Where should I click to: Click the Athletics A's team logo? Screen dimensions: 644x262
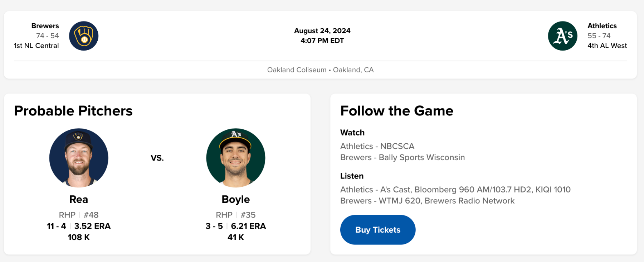click(562, 36)
